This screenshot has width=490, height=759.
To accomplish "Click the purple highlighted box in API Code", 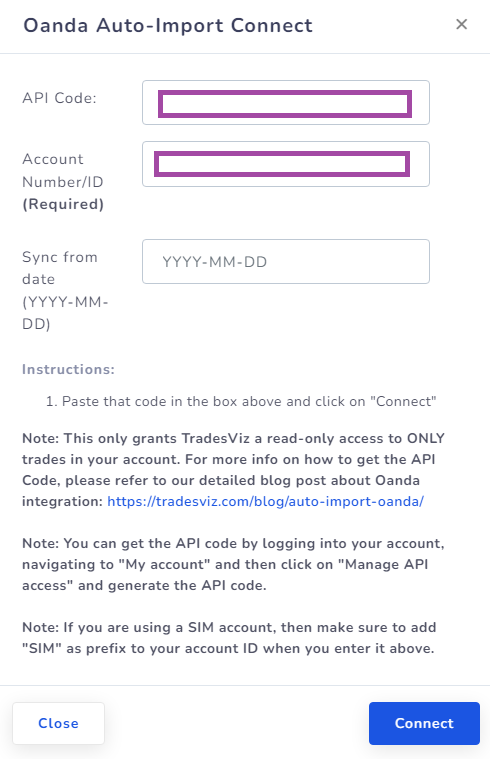I will 285,104.
